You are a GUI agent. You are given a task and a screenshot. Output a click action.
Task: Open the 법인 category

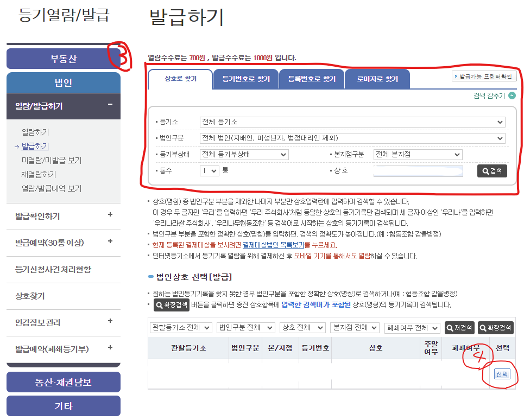[64, 82]
